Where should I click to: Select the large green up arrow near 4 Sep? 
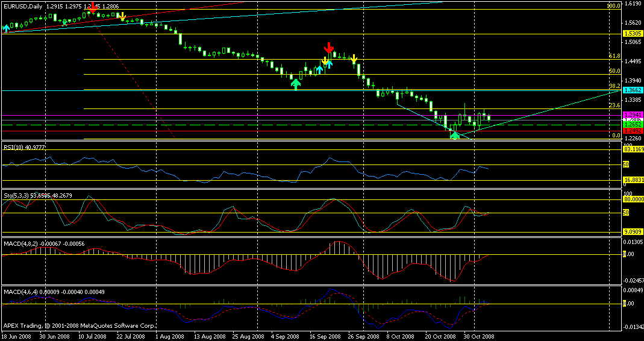295,84
